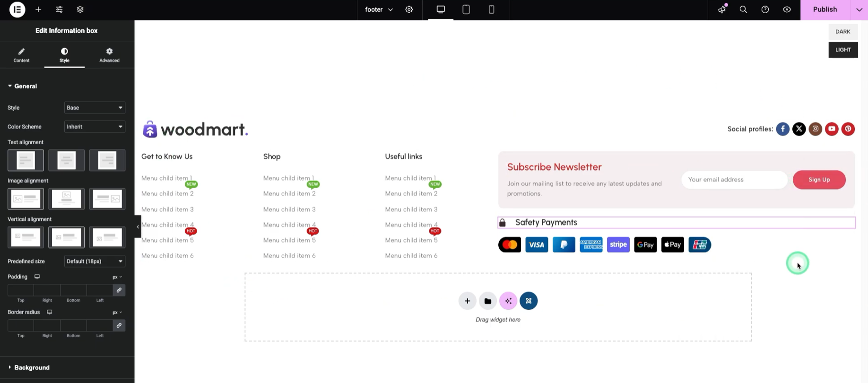This screenshot has height=383, width=868.
Task: Select right image alignment option
Action: [107, 199]
